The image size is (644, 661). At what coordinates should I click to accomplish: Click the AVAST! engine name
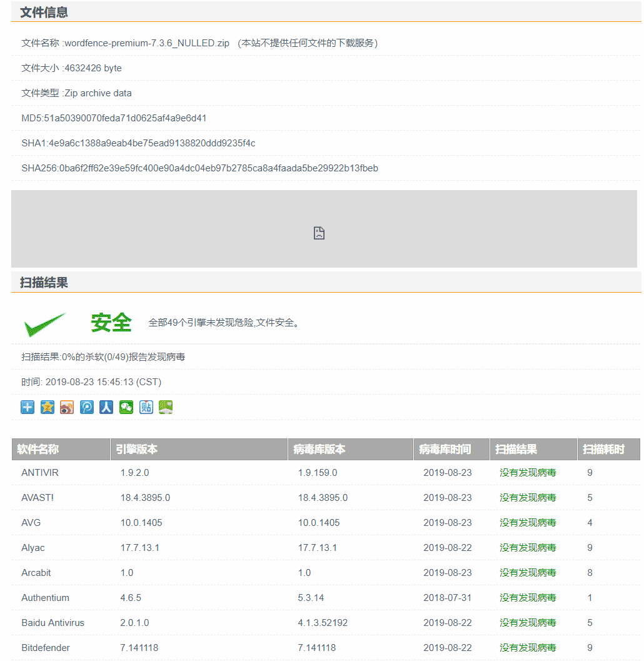(38, 498)
